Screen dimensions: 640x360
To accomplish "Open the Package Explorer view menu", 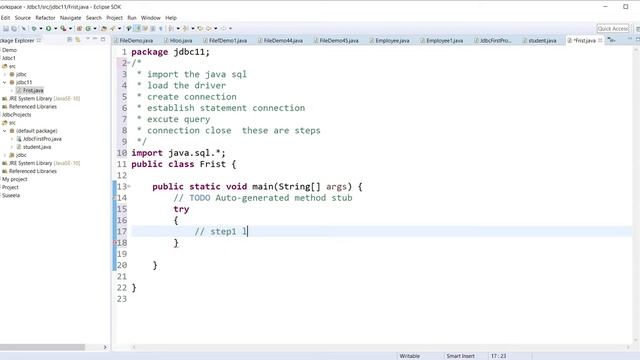I will (87, 39).
